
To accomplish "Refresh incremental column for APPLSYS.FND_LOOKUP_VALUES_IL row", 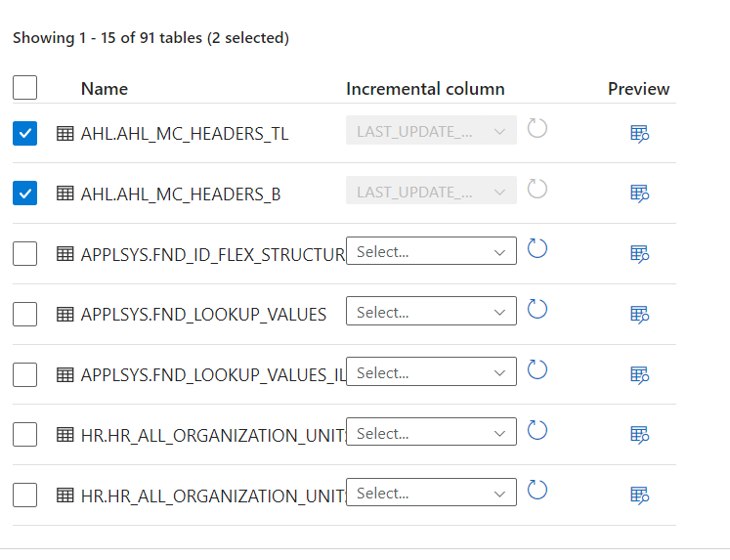I will (537, 370).
